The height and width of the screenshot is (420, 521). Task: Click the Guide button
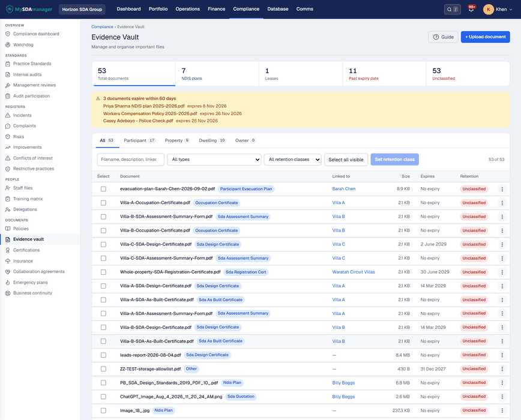[443, 37]
